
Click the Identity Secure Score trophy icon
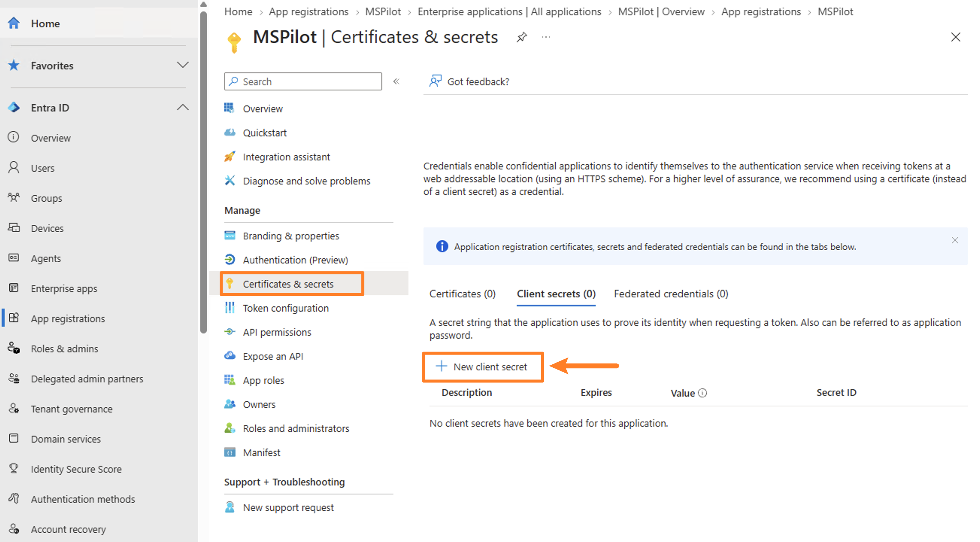(x=14, y=469)
